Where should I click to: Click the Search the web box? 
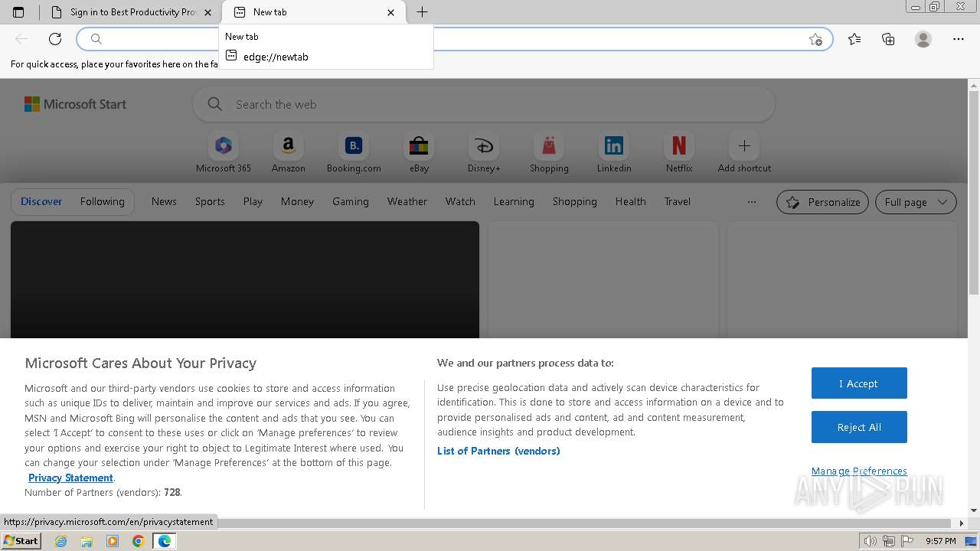pos(484,104)
